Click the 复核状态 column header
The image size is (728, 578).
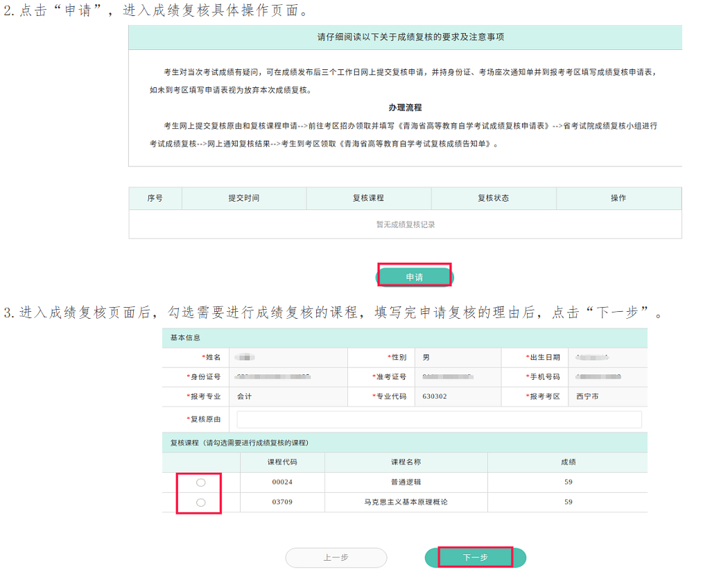[494, 198]
